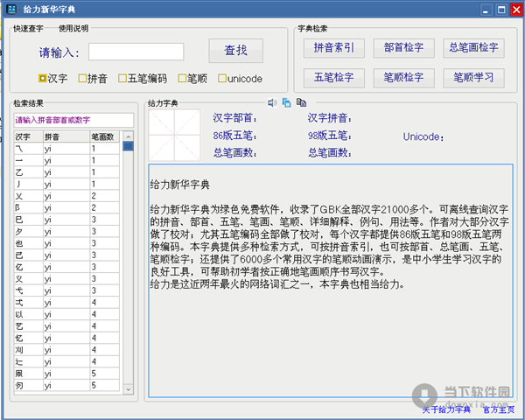Select the 刈 row in results
Viewport: 525px width, 420px height.
pyautogui.click(x=66, y=350)
